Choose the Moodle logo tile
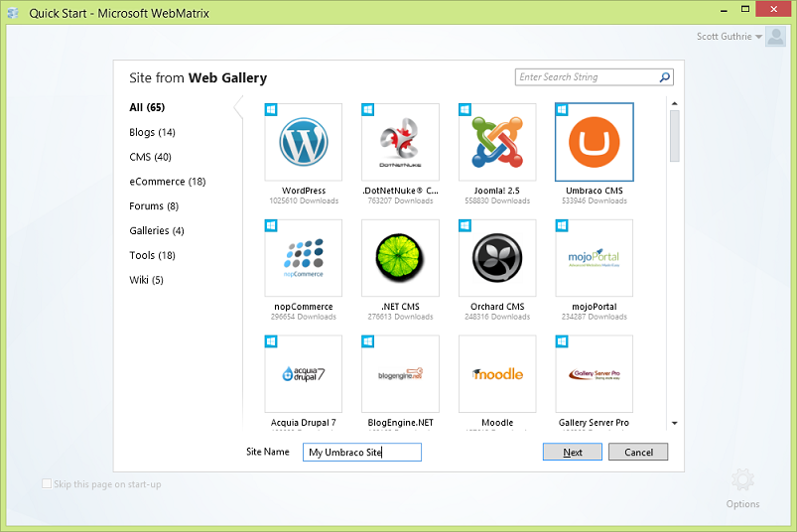This screenshot has height=532, width=797. coord(497,374)
